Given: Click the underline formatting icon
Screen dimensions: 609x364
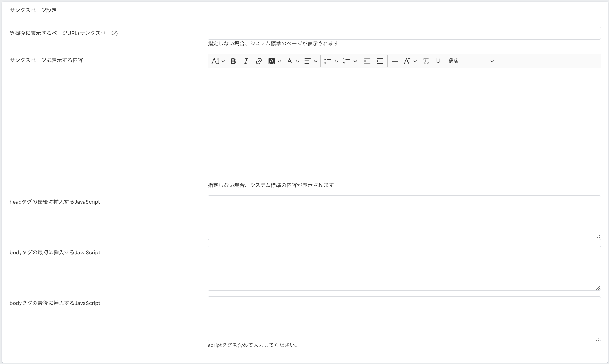Looking at the screenshot, I should tap(438, 61).
